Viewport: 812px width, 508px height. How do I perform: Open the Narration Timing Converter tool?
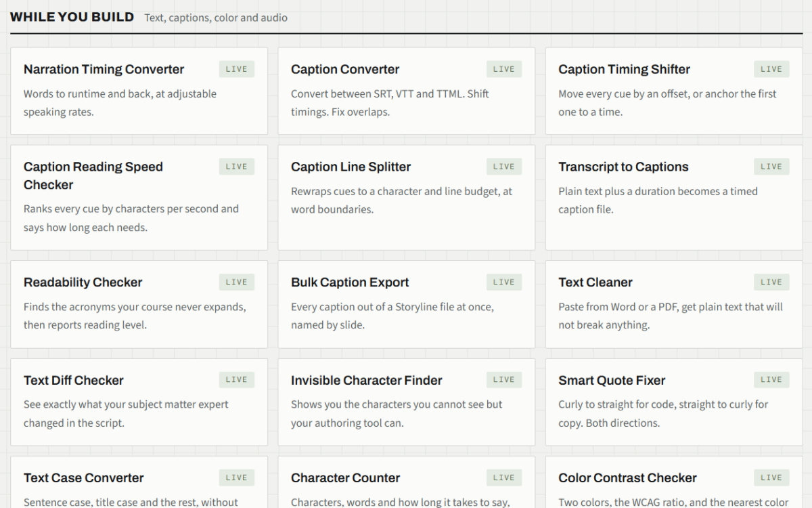click(139, 91)
